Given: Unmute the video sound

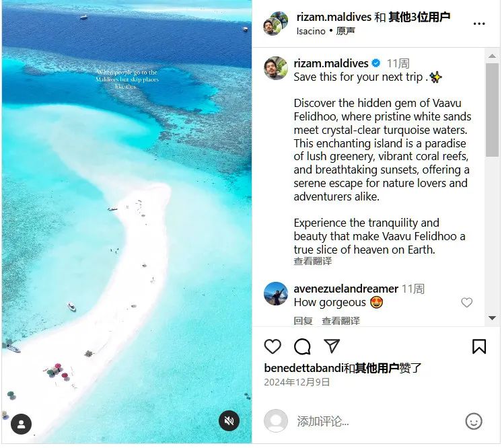Looking at the screenshot, I should 229,420.
